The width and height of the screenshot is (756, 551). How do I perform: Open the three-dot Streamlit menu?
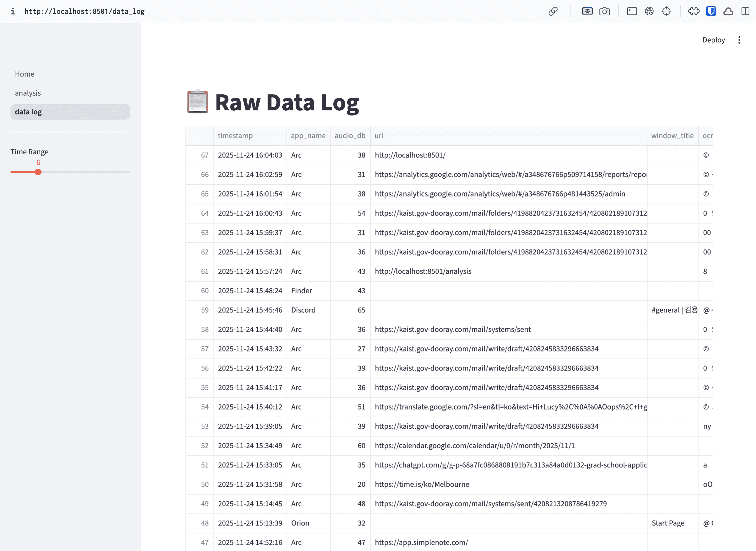coord(739,40)
